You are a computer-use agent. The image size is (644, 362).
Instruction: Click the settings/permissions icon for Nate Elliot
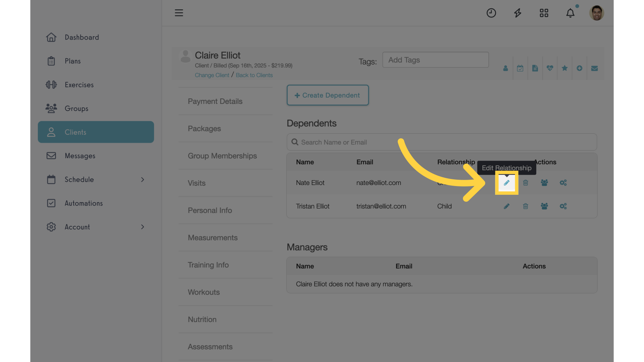point(563,182)
